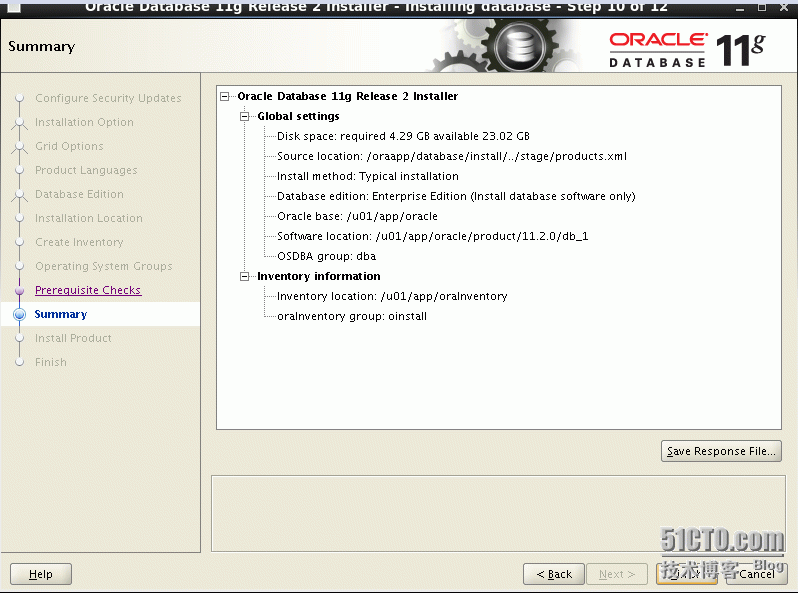The image size is (798, 593).
Task: Select the Database edition Enterprise Edition row
Action: pos(456,196)
